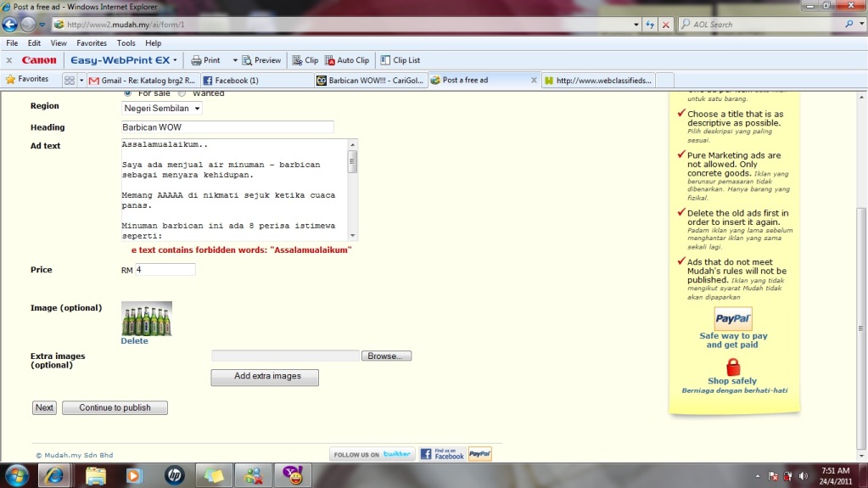Viewport: 868px width, 488px height.
Task: Click Ad text scrollbar down arrow
Action: tap(353, 235)
